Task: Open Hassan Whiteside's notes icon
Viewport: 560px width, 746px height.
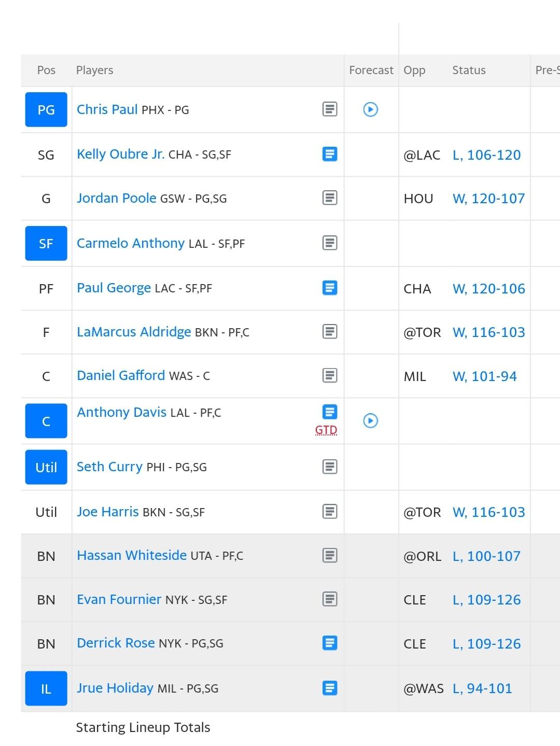Action: pos(330,555)
